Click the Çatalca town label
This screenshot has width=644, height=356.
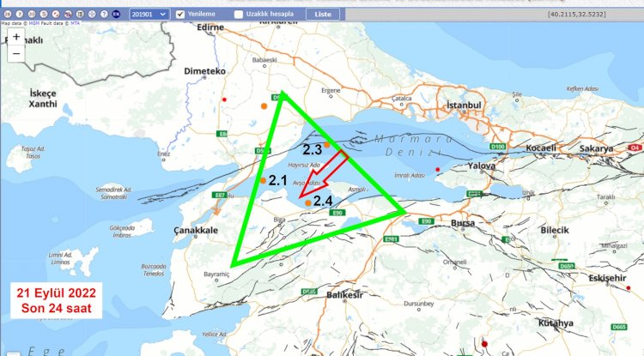click(x=401, y=99)
